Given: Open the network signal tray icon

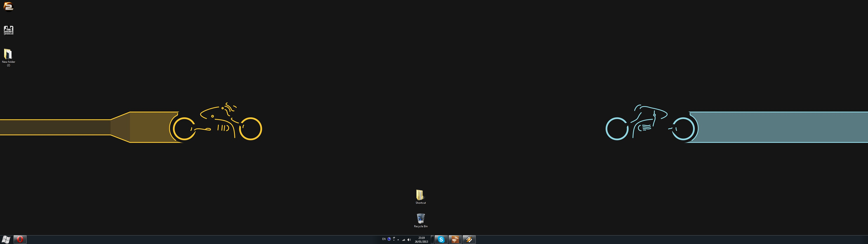Looking at the screenshot, I should tap(404, 240).
